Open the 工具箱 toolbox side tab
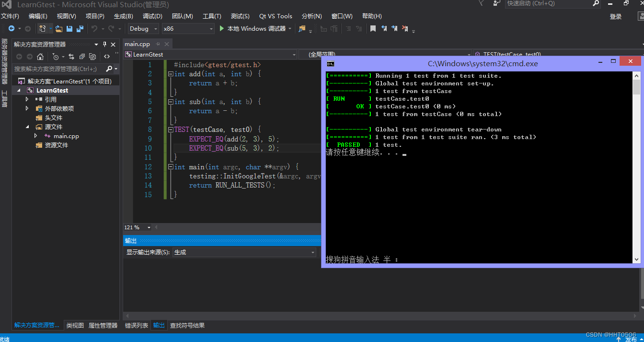Image resolution: width=644 pixels, height=342 pixels. pyautogui.click(x=4, y=99)
